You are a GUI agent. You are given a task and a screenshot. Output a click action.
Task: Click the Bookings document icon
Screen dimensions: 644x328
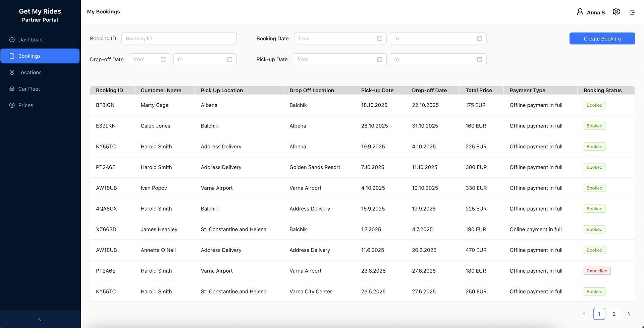pyautogui.click(x=12, y=56)
